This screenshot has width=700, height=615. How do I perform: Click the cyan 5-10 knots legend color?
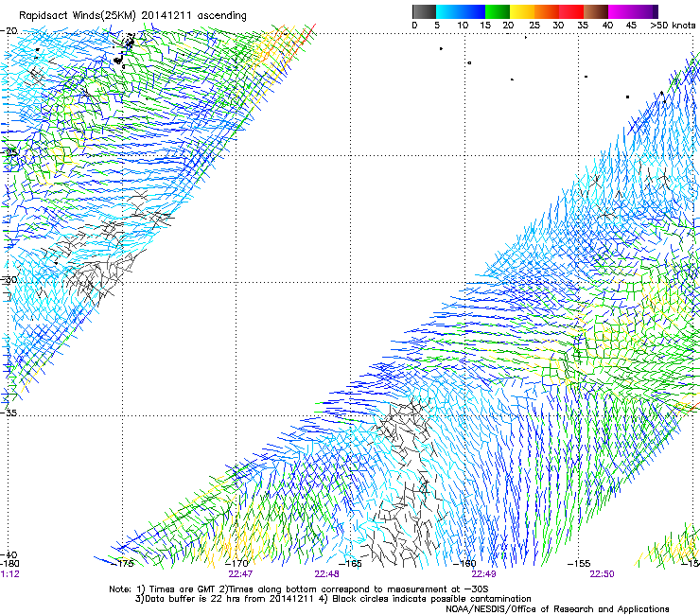point(448,11)
